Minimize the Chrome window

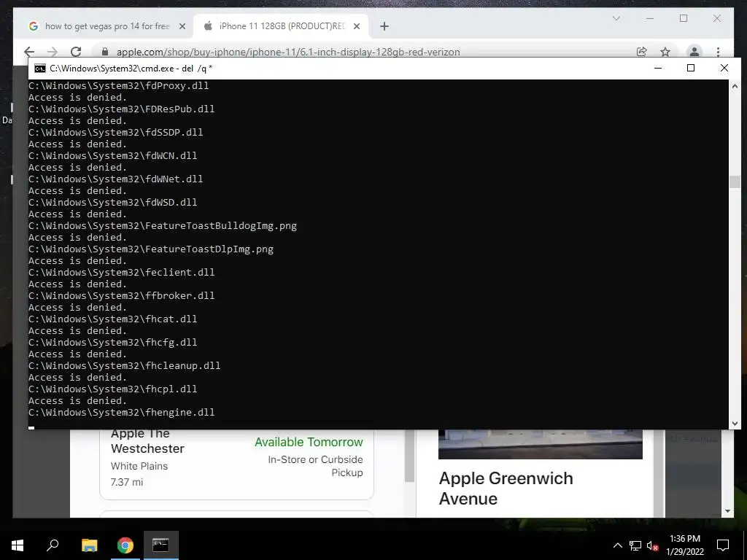click(x=650, y=18)
